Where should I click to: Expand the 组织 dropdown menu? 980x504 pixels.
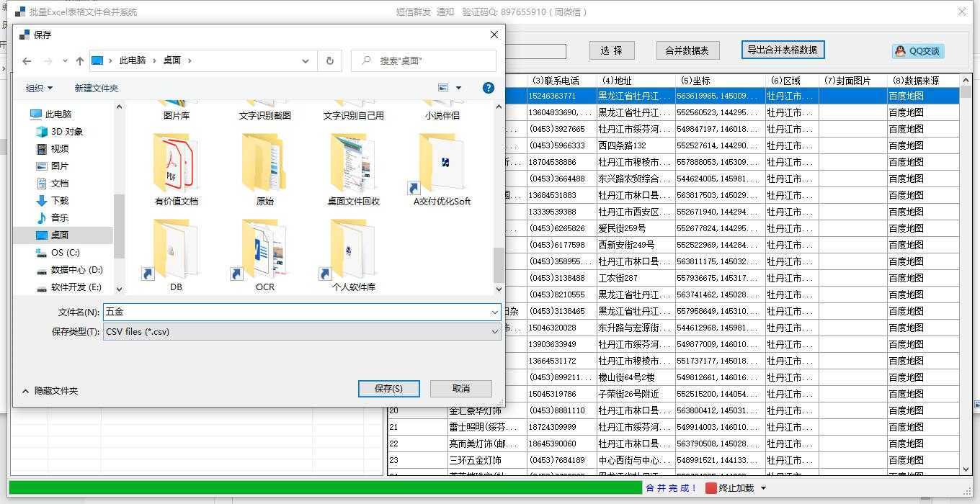(x=40, y=88)
